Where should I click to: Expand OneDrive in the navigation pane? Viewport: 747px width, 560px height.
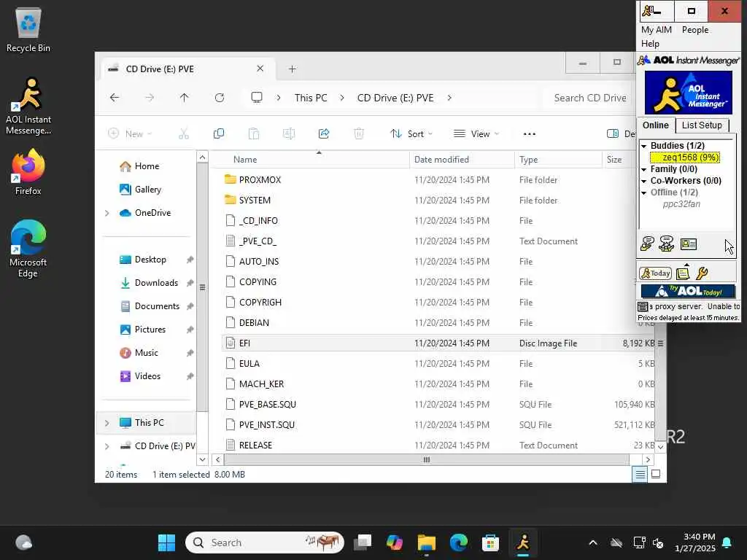point(107,213)
